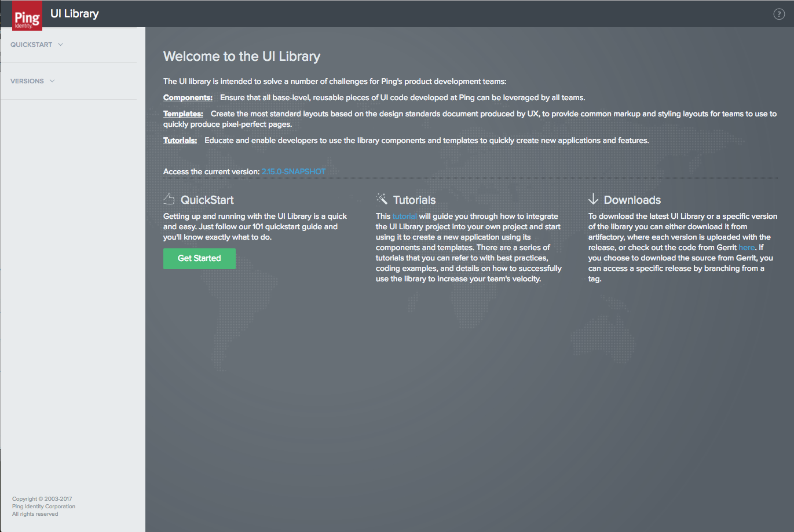The width and height of the screenshot is (794, 532).
Task: Expand the chevron next to VERSIONS
Action: [52, 81]
